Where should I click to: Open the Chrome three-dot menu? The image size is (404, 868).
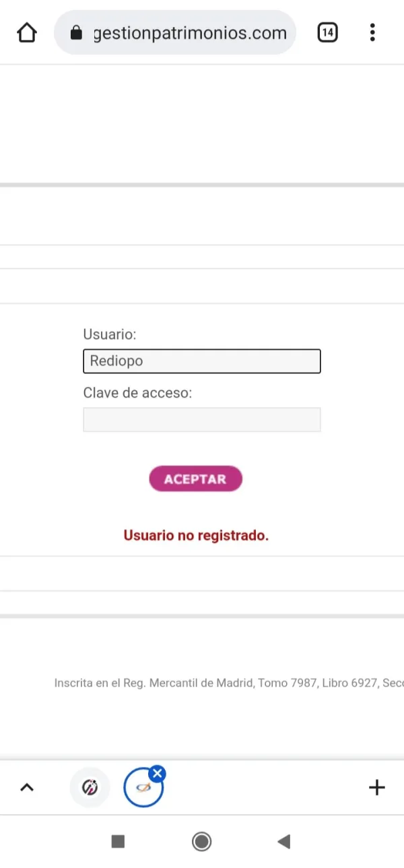coord(372,32)
